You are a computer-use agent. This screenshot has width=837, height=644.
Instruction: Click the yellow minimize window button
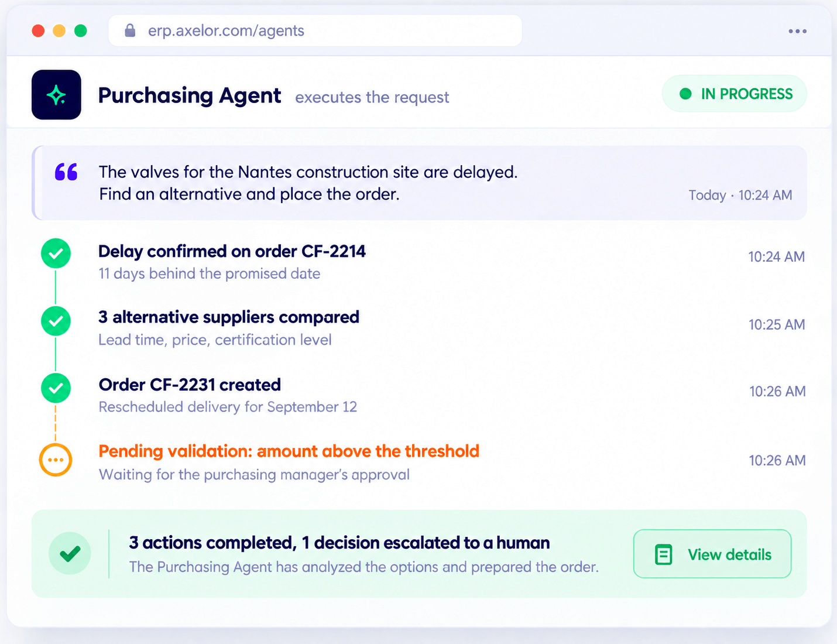pyautogui.click(x=59, y=30)
